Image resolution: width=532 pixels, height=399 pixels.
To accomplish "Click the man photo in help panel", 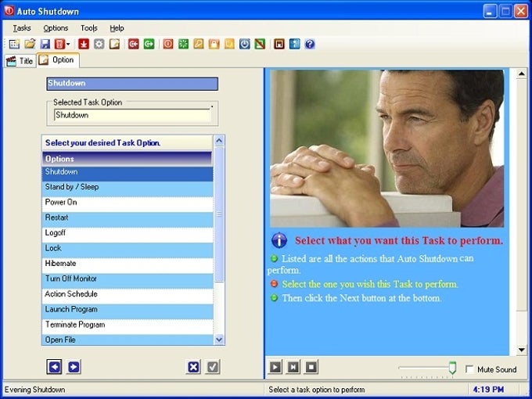I will (387, 149).
